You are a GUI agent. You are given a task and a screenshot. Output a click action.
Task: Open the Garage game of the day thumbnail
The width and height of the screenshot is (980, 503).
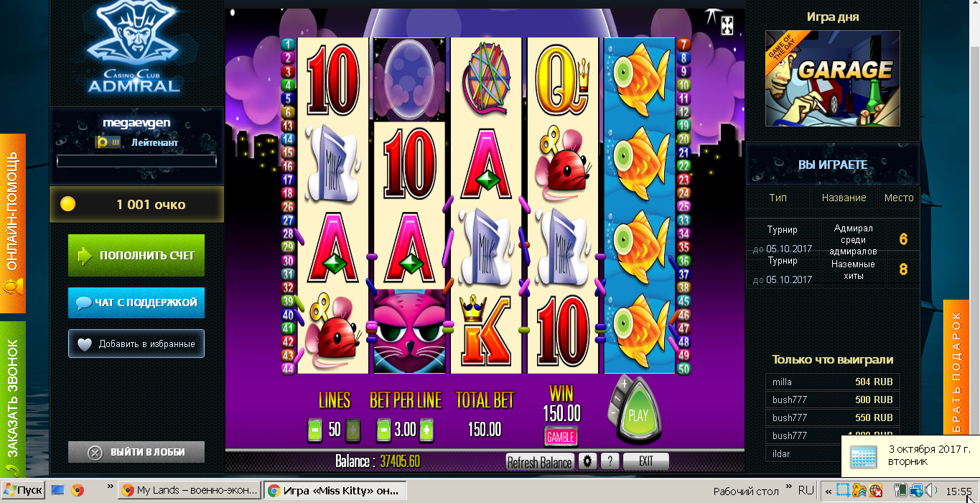(833, 78)
